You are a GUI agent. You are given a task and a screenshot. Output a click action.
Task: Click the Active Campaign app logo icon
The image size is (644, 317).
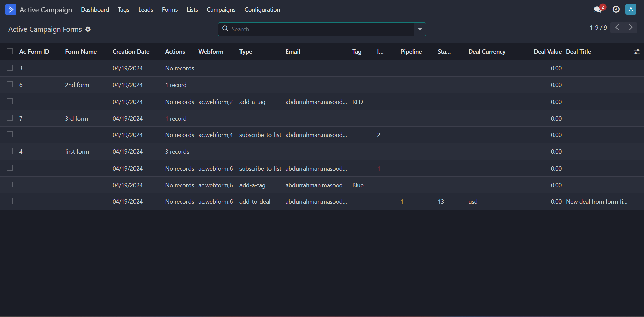11,10
